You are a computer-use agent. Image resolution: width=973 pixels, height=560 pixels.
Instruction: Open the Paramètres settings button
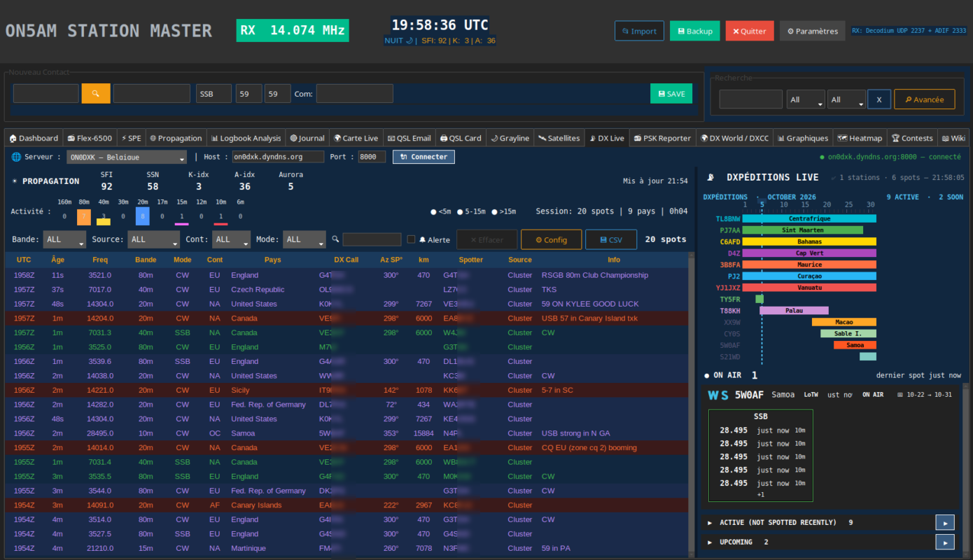[x=813, y=31]
